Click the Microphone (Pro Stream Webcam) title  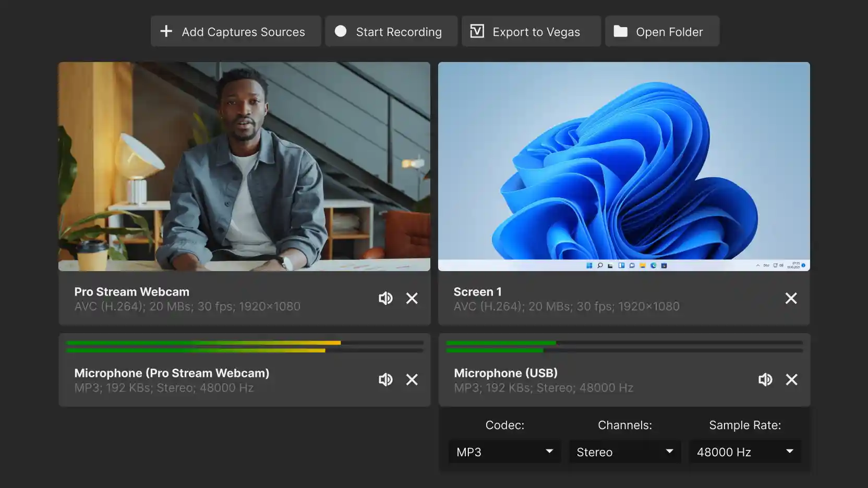point(172,373)
